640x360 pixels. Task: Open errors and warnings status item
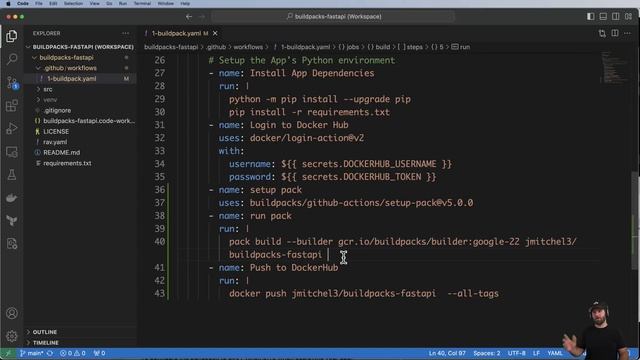73,353
